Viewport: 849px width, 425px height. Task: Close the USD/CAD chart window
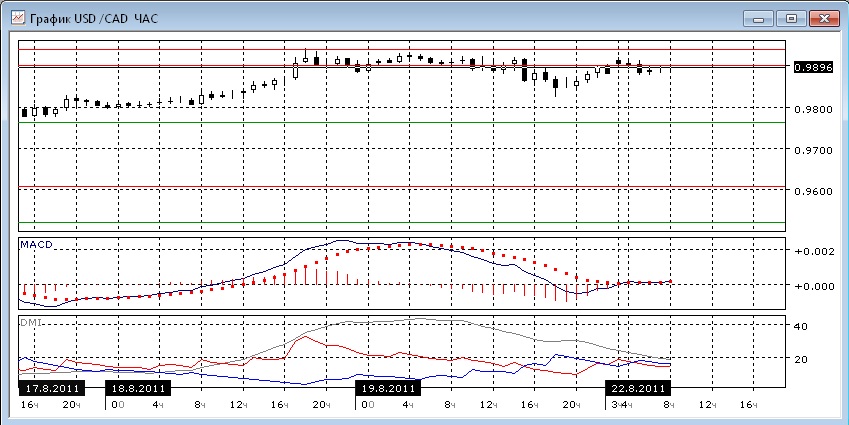coord(824,19)
